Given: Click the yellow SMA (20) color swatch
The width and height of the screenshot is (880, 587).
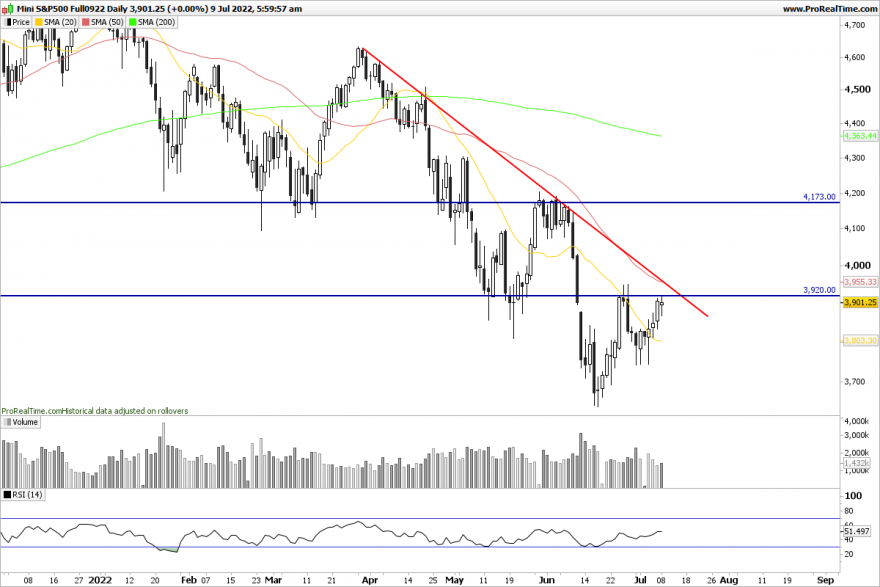Looking at the screenshot, I should click(39, 22).
